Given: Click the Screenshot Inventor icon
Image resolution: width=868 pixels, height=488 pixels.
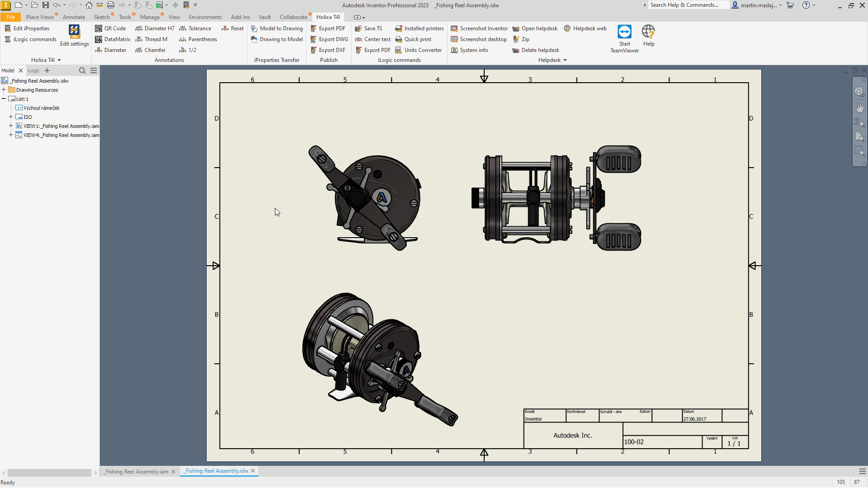Looking at the screenshot, I should (454, 28).
